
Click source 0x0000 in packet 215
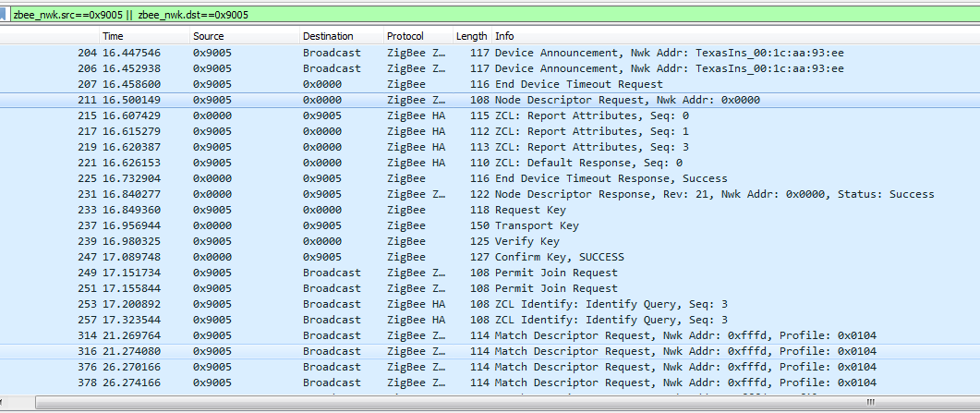tap(212, 115)
